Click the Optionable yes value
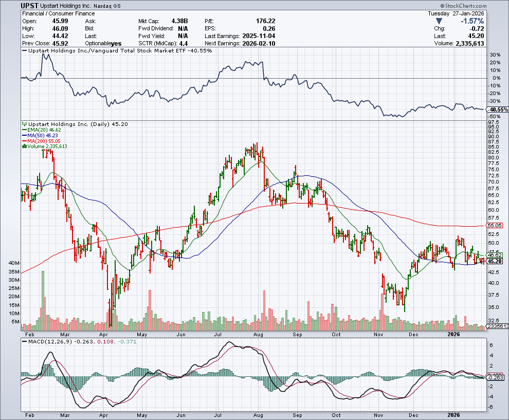509x420 pixels. (x=116, y=44)
